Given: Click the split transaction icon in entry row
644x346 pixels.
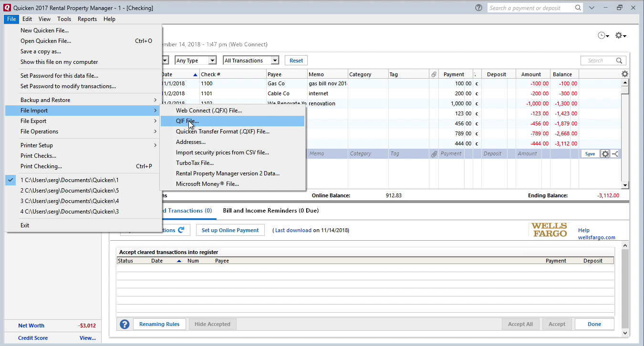Looking at the screenshot, I should point(615,153).
